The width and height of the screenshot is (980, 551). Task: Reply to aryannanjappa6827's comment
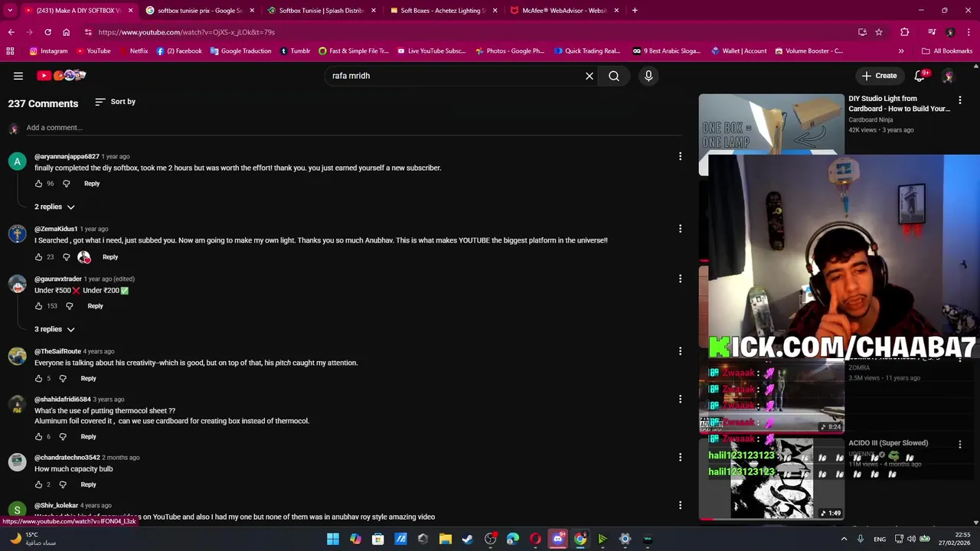coord(92,184)
